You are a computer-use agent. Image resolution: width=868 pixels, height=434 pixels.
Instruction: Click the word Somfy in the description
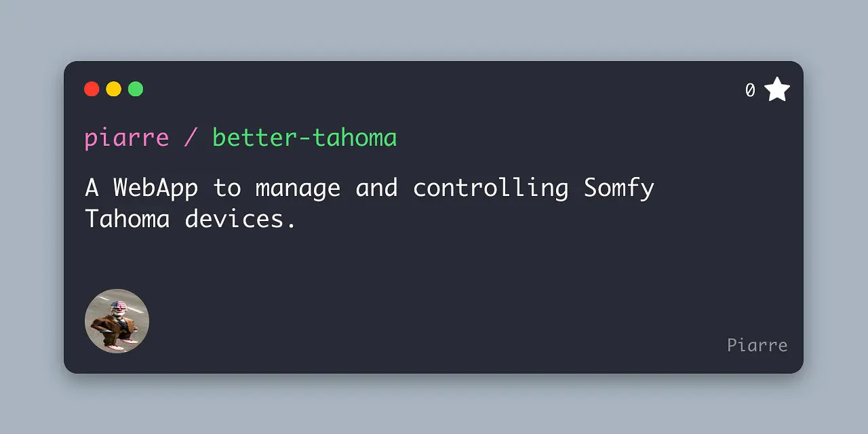(x=618, y=188)
